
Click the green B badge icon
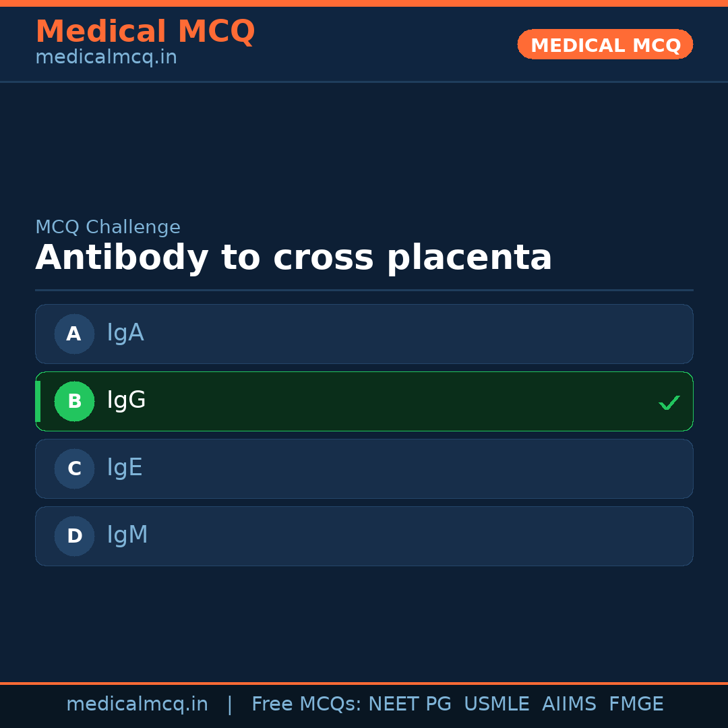[74, 401]
